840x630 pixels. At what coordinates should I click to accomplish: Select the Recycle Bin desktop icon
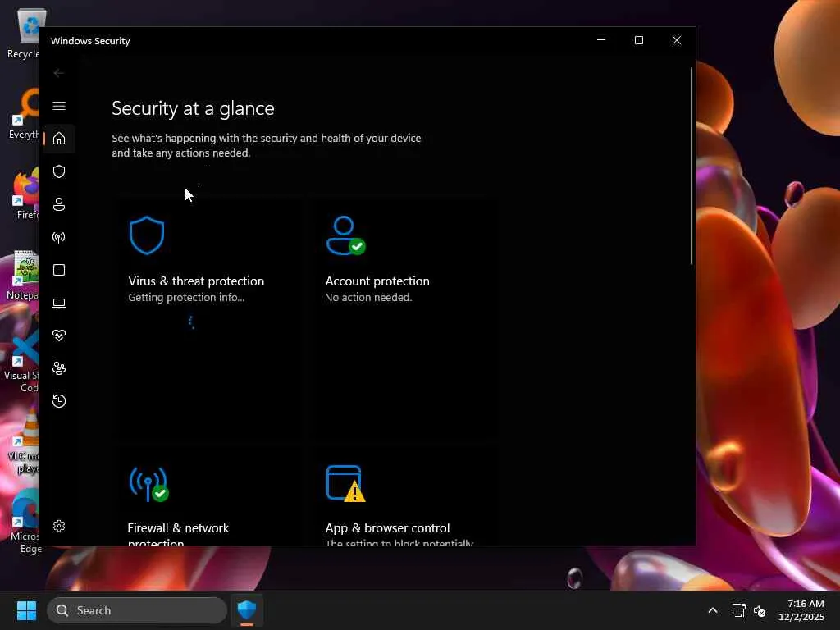point(23,33)
